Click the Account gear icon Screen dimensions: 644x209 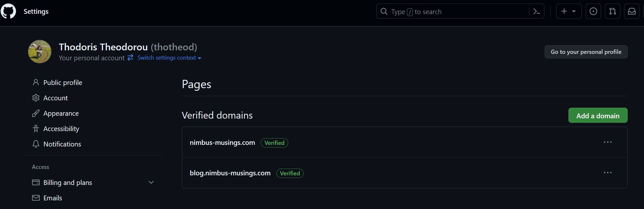coord(36,98)
